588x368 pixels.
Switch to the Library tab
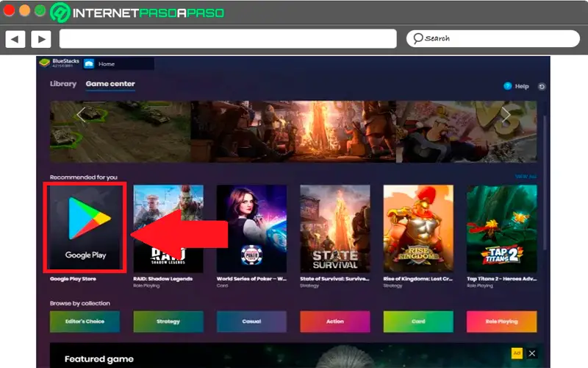[63, 84]
